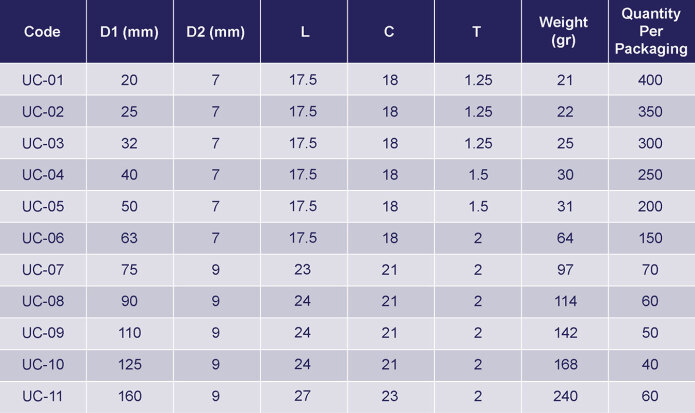695x413 pixels.
Task: Click the UC-09 code cell
Action: pyautogui.click(x=43, y=333)
